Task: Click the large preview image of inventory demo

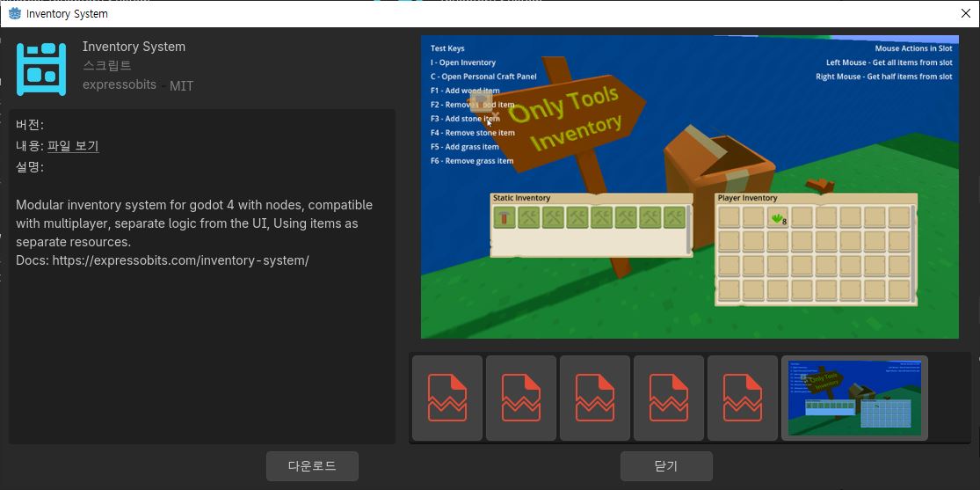Action: click(x=689, y=186)
